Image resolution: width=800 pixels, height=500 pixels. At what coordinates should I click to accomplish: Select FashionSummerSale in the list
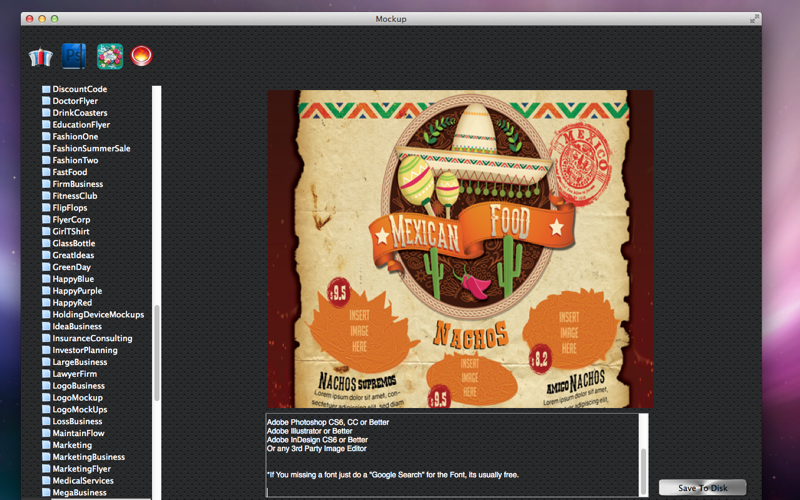pos(91,148)
